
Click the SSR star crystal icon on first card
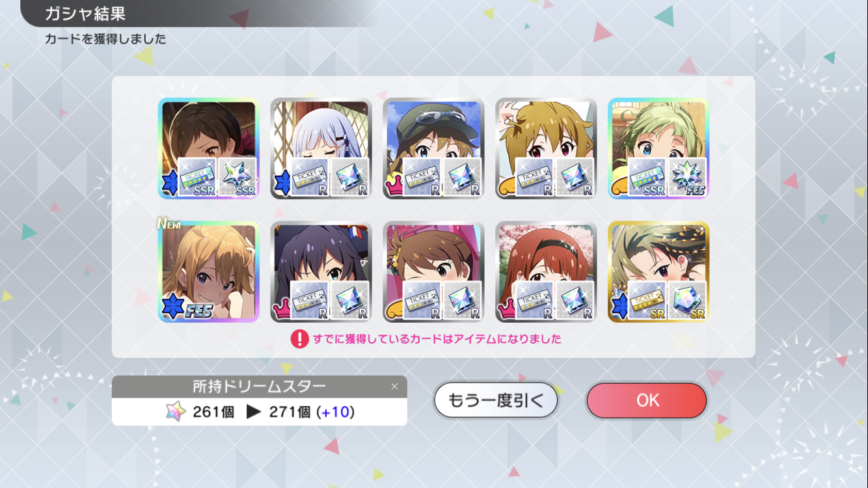click(x=237, y=177)
